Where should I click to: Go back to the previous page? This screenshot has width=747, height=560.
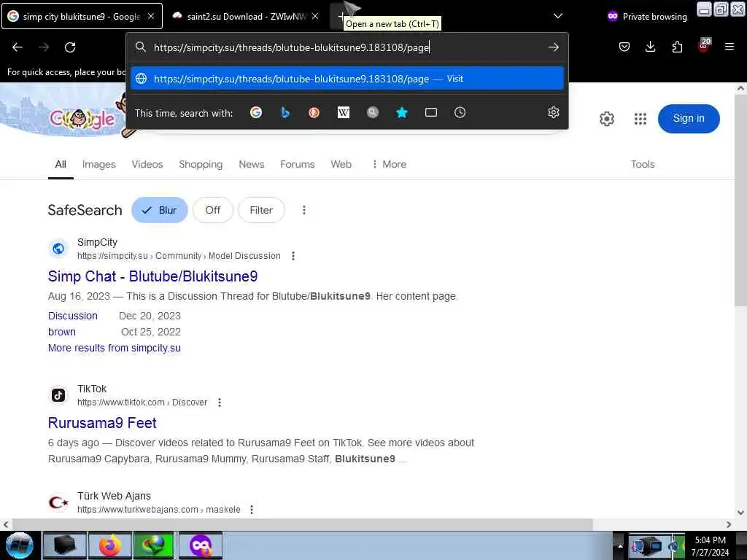click(18, 47)
